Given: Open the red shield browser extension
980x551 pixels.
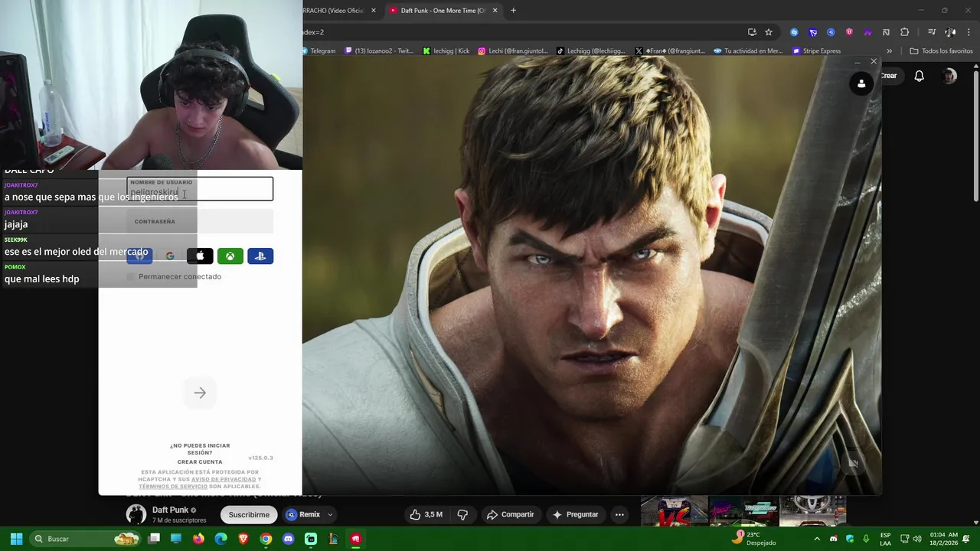Looking at the screenshot, I should 849,32.
